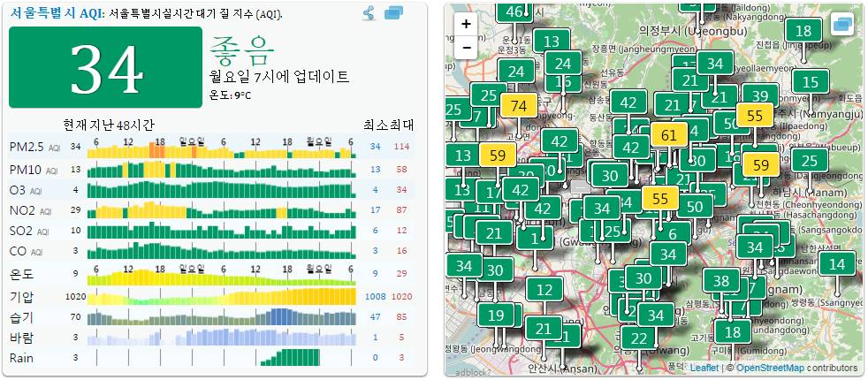Select the green 22 map marker
The image size is (868, 380).
coord(639,338)
